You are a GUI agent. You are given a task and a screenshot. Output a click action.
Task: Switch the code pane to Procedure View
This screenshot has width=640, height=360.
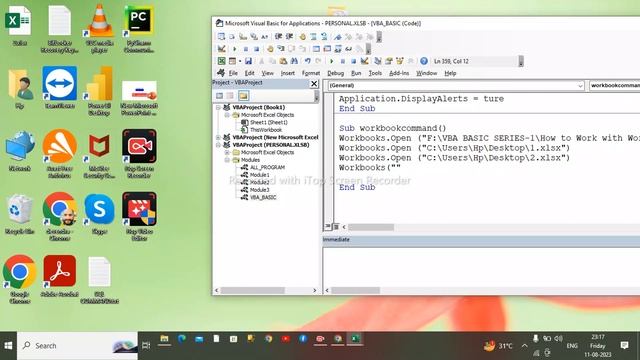pos(327,227)
